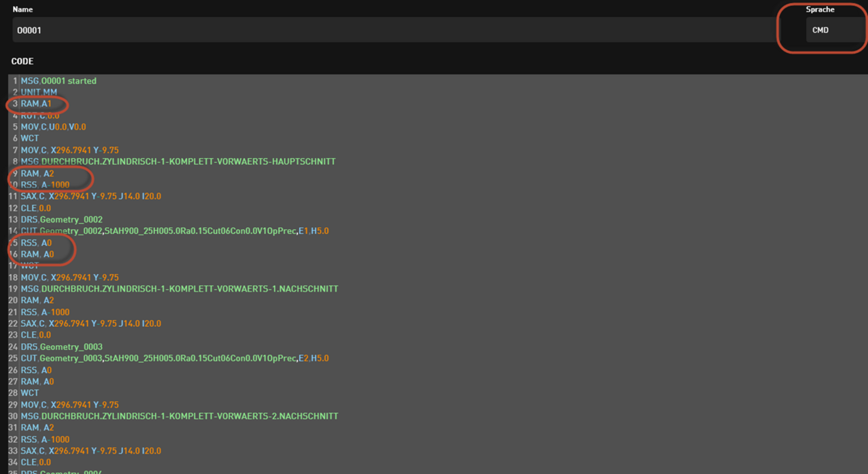This screenshot has width=868, height=474.
Task: Open the Sprache dropdown showing CMD
Action: click(834, 30)
